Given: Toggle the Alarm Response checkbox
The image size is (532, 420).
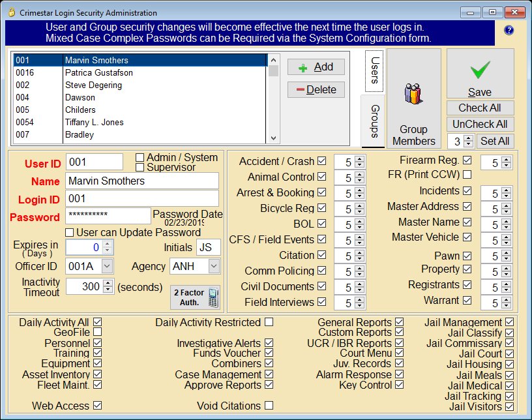Looking at the screenshot, I should click(400, 374).
